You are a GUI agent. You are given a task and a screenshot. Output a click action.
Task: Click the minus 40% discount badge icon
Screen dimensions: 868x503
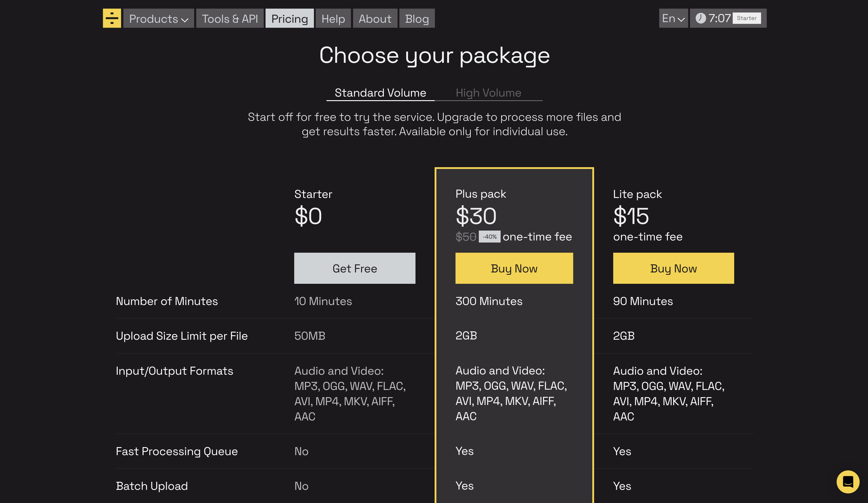tap(491, 235)
